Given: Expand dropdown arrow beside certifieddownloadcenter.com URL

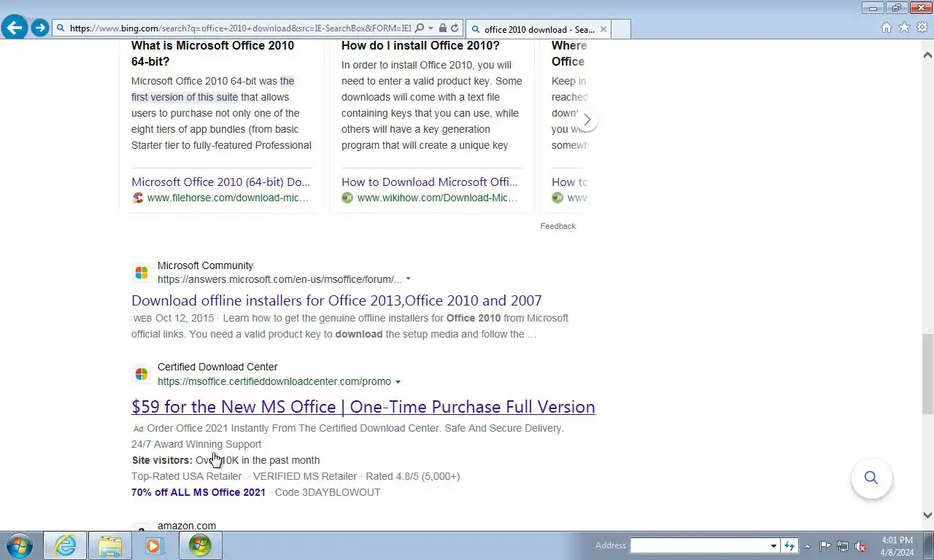Looking at the screenshot, I should [398, 382].
